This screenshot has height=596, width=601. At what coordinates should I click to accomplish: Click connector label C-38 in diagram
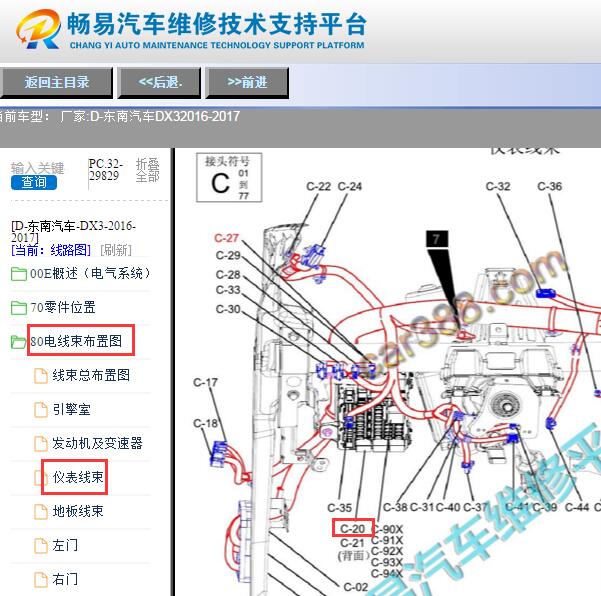[x=395, y=507]
